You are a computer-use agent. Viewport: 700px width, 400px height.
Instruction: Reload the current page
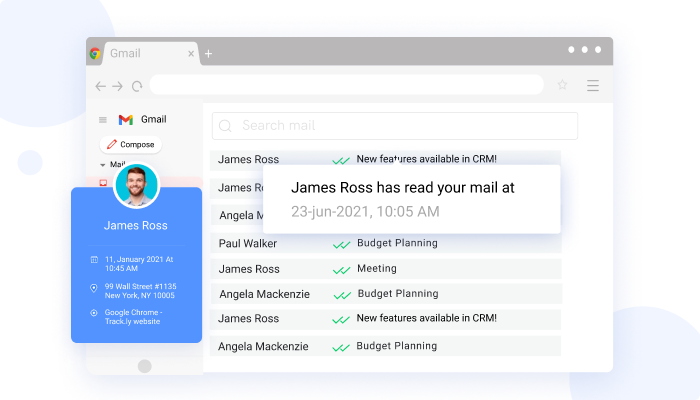[x=137, y=86]
